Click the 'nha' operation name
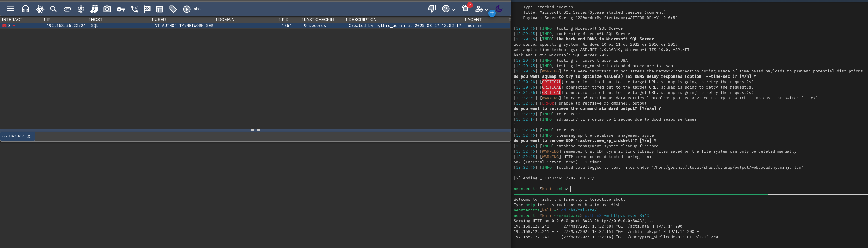868x248 pixels. (197, 9)
